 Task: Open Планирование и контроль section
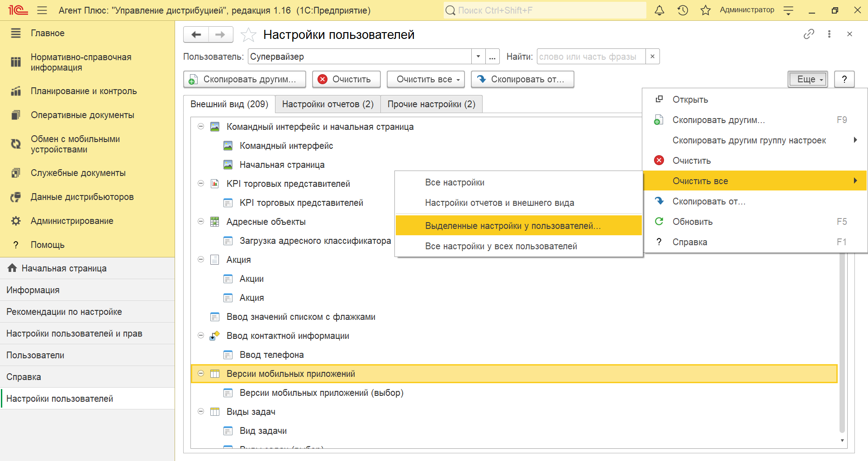(x=87, y=91)
